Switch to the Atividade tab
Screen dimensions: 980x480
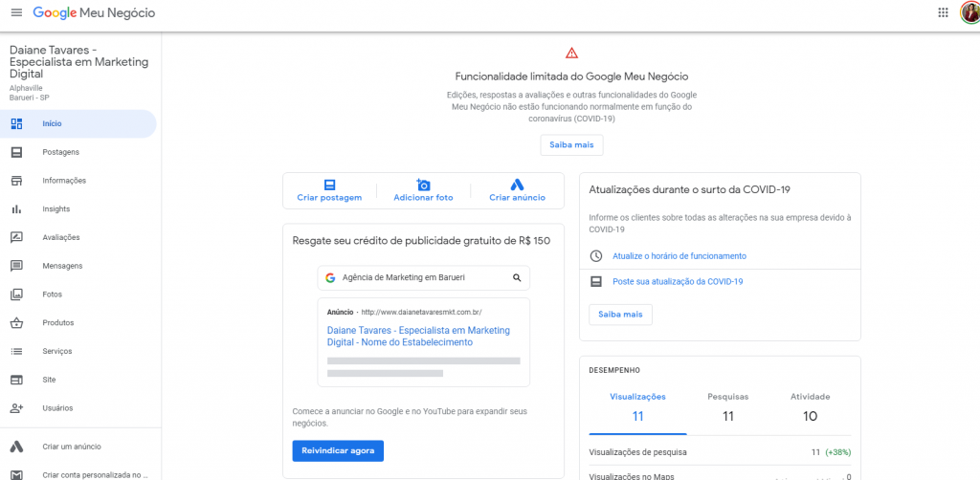810,406
